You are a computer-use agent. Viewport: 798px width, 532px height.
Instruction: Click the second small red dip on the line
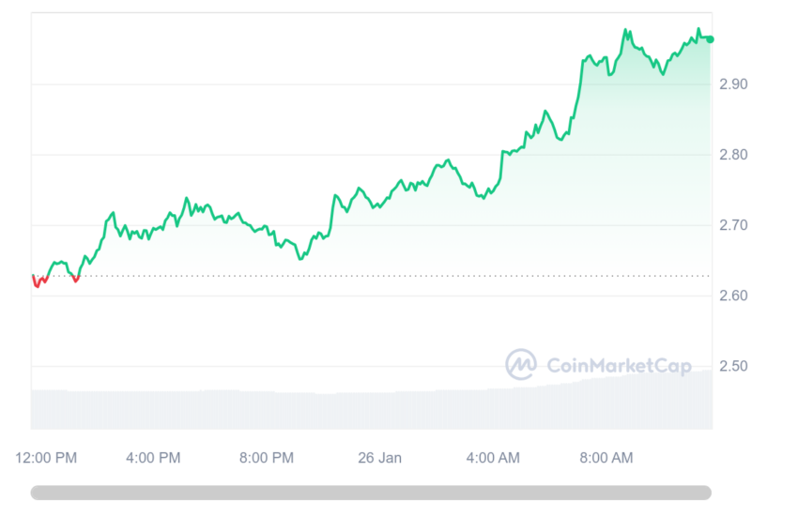(x=75, y=279)
